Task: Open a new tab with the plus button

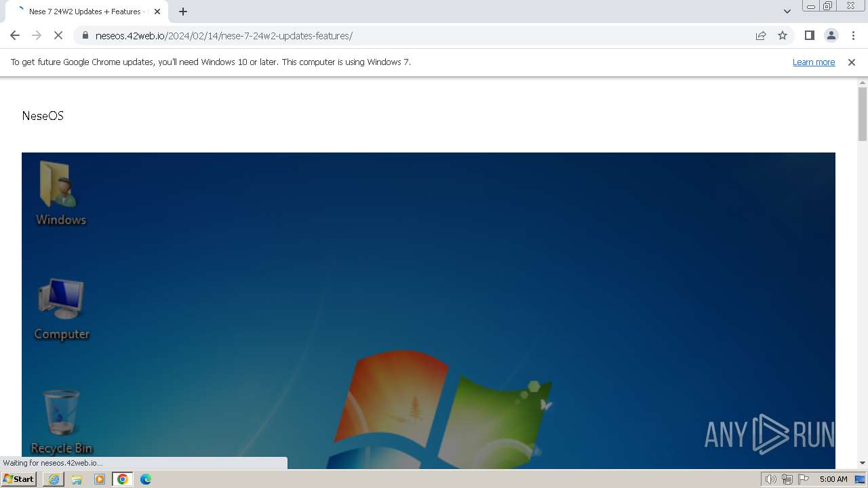Action: (183, 12)
